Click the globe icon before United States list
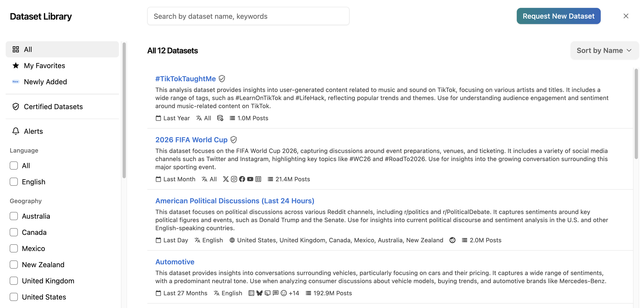The image size is (644, 308). click(x=232, y=240)
